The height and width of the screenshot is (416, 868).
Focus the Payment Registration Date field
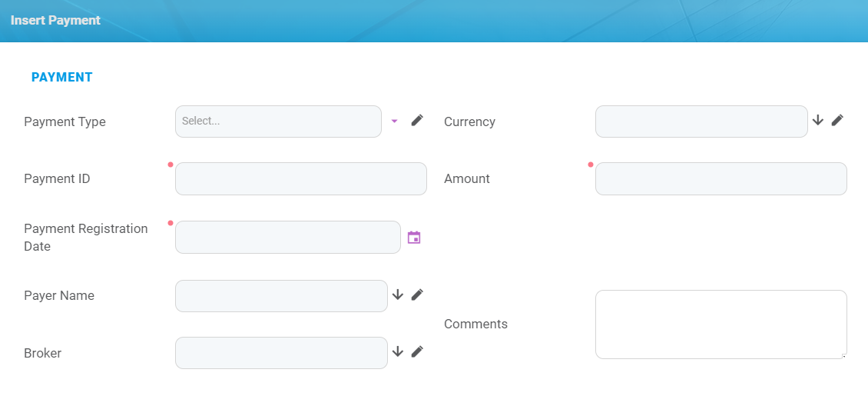pyautogui.click(x=287, y=237)
